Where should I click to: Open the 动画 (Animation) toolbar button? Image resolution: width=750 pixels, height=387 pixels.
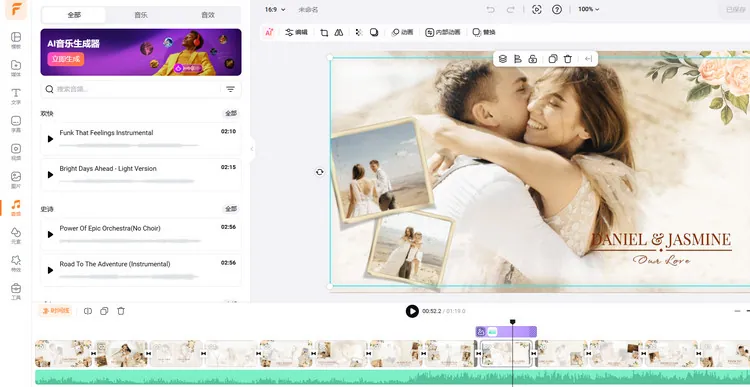(x=402, y=33)
